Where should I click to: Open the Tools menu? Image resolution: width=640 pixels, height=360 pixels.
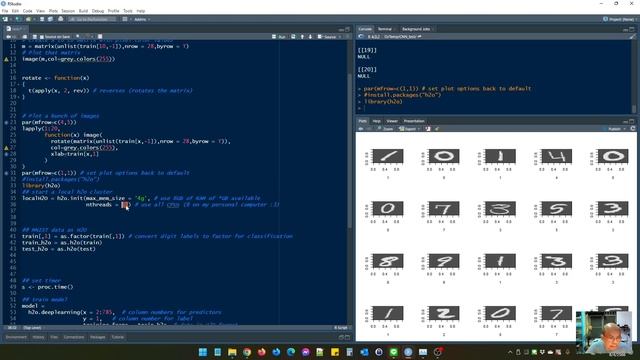pyautogui.click(x=128, y=11)
